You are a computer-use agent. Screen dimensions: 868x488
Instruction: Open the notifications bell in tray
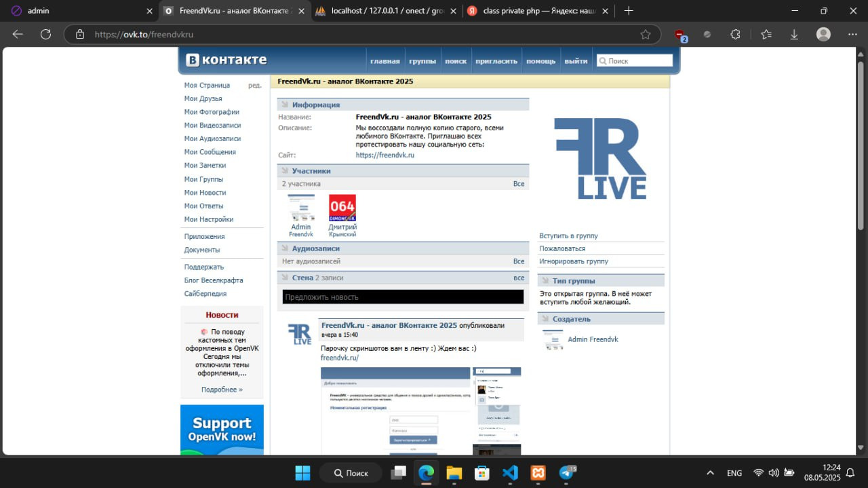pos(850,472)
